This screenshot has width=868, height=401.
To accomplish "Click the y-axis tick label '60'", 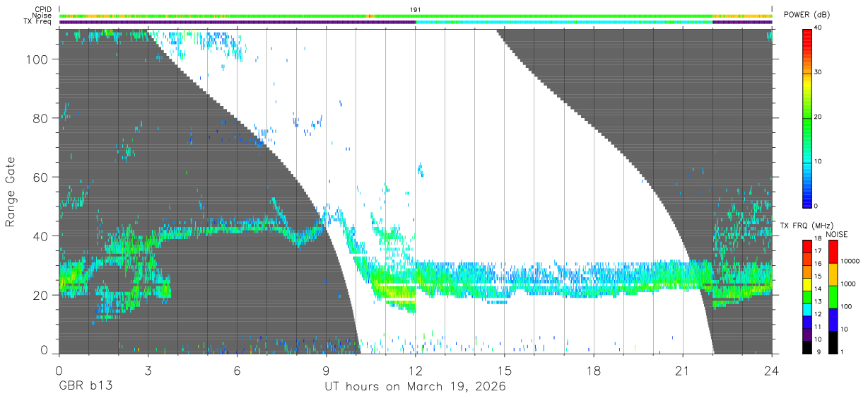I will (x=42, y=178).
